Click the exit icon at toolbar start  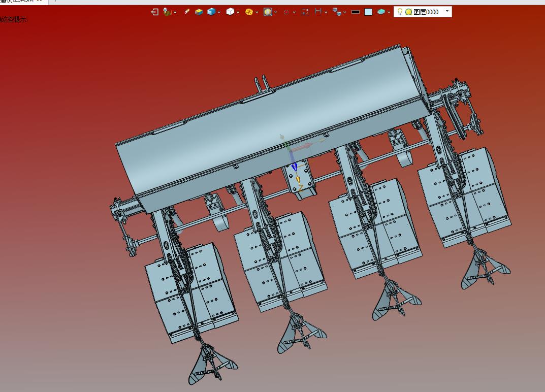pyautogui.click(x=155, y=12)
